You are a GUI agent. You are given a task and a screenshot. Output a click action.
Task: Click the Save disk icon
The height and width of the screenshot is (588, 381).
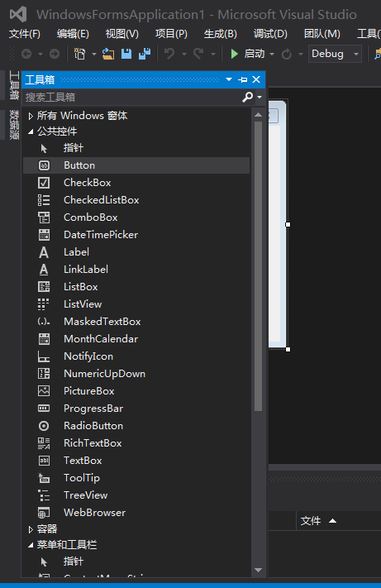126,54
